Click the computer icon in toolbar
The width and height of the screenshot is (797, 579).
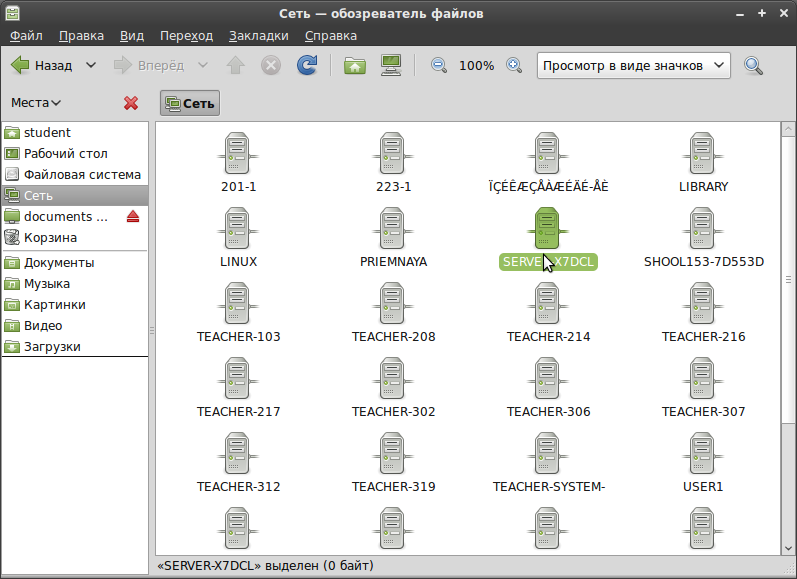pos(391,66)
